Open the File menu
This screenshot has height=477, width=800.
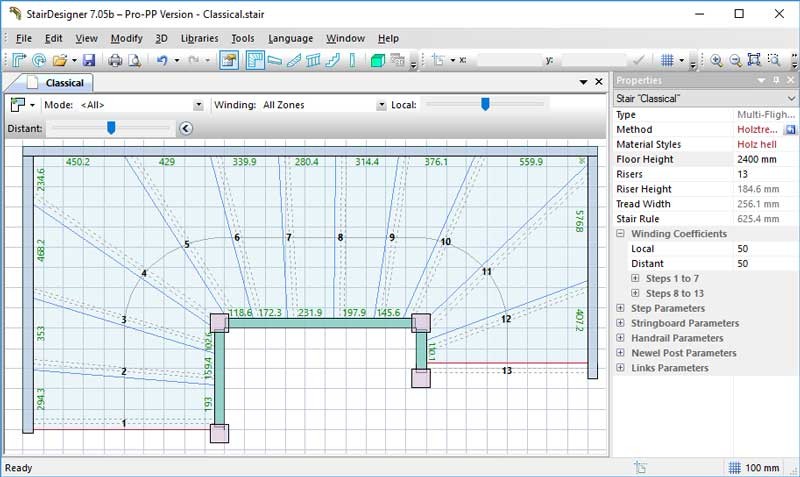pos(23,38)
